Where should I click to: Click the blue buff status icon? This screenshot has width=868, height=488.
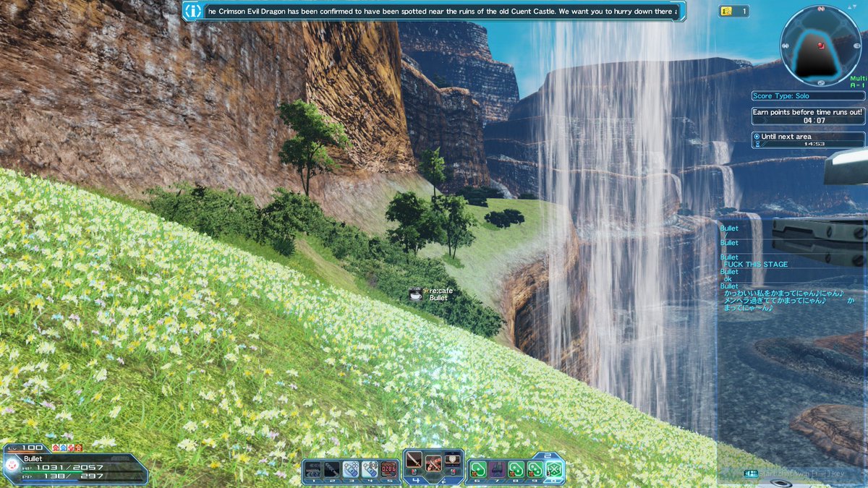coord(63,448)
